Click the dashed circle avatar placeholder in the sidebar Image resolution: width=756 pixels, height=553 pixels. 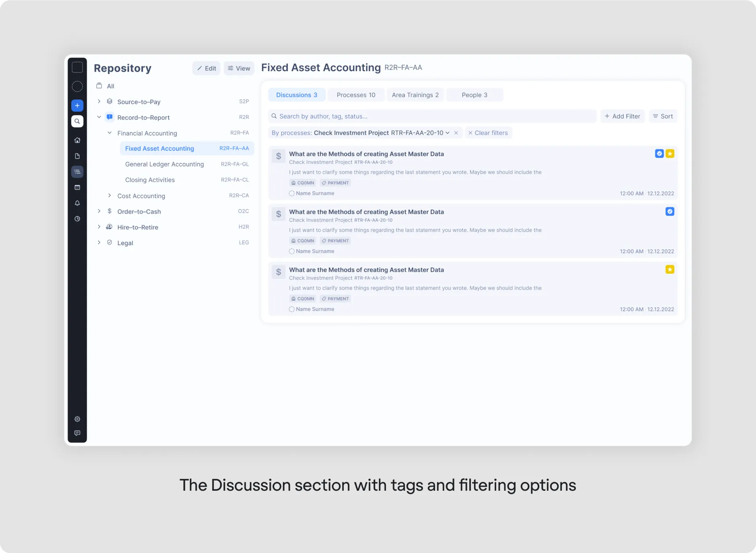pos(77,86)
